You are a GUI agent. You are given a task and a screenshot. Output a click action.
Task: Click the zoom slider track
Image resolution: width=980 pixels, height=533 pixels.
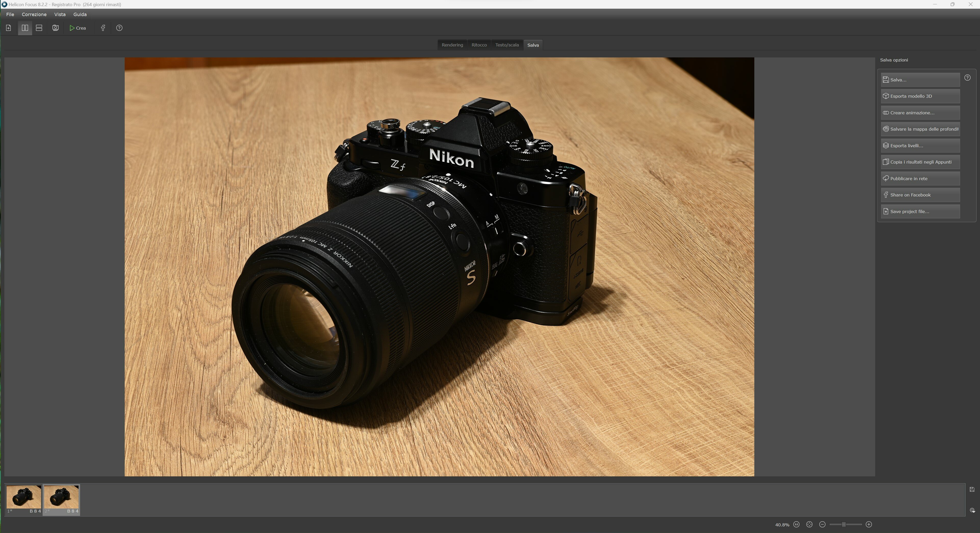[845, 525]
